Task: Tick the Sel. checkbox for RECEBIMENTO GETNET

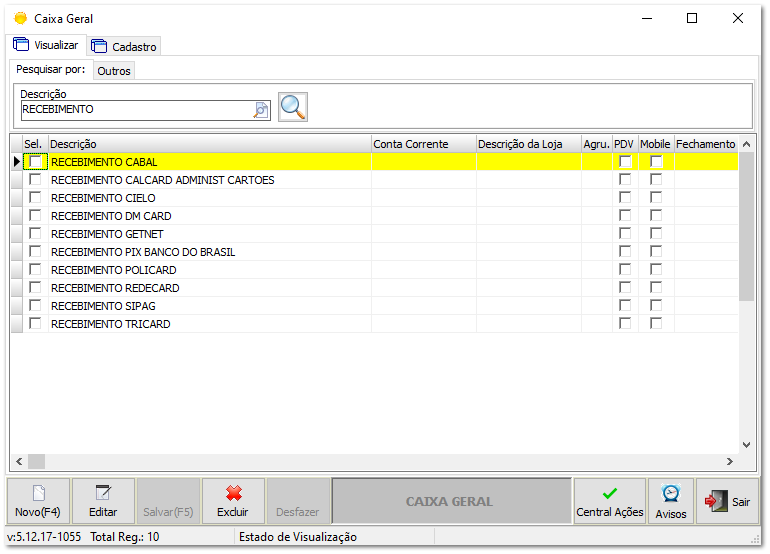Action: point(35,233)
